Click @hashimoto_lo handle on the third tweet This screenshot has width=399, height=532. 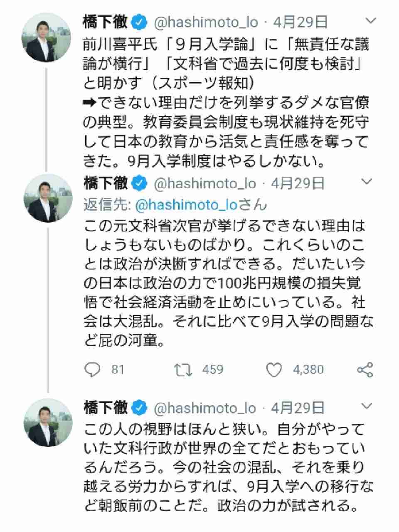(205, 409)
